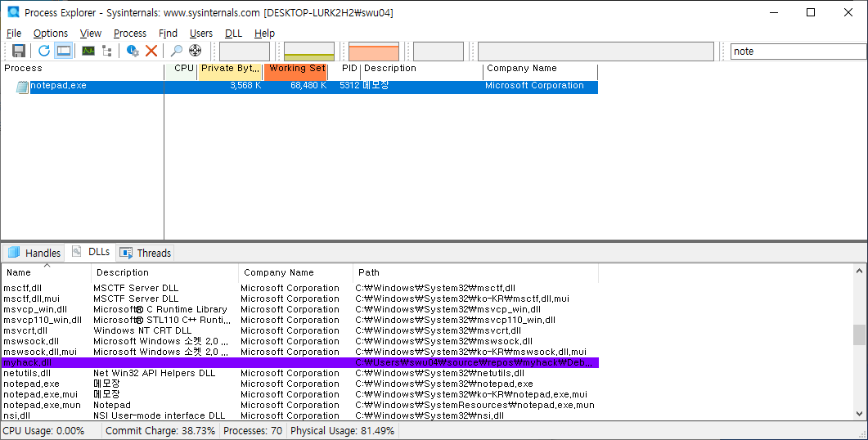
Task: Select the mswsock.dll.mui row
Action: pyautogui.click(x=299, y=352)
